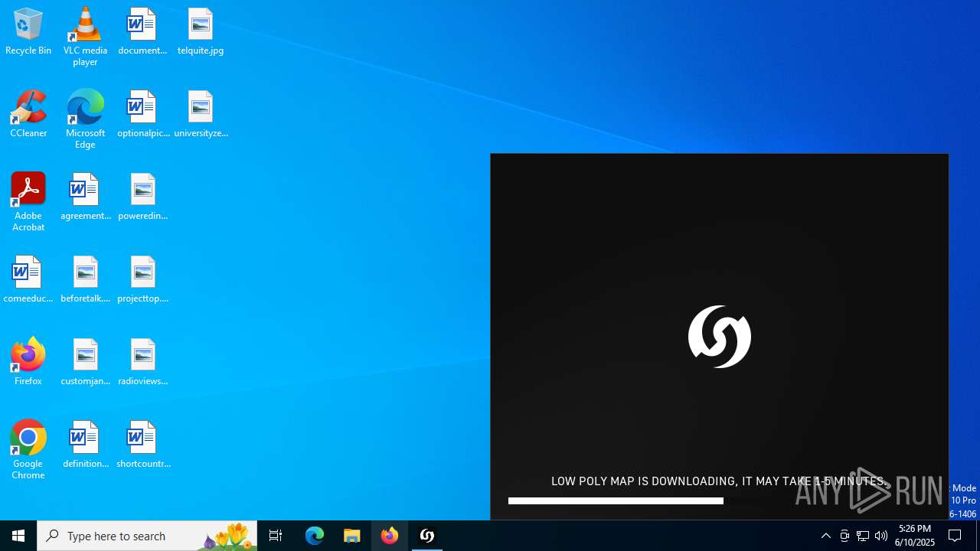
Task: Open the volume control tray icon
Action: (881, 536)
